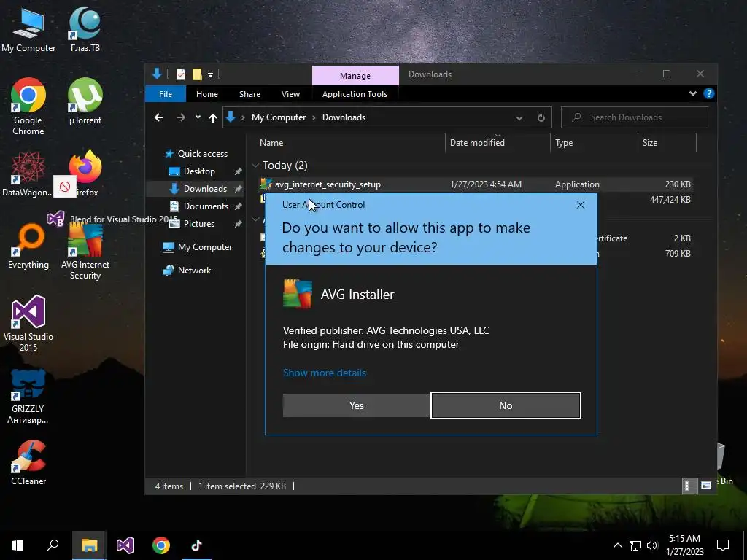Go up one folder level
The image size is (747, 560).
tap(213, 117)
